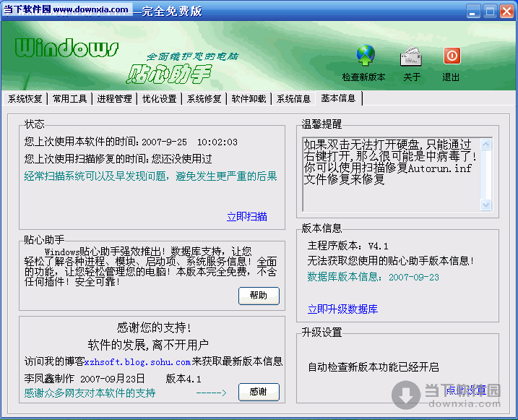Click the text 经常扫描系统可以及早发现问题
Screen dimensions: 518x420
95,176
